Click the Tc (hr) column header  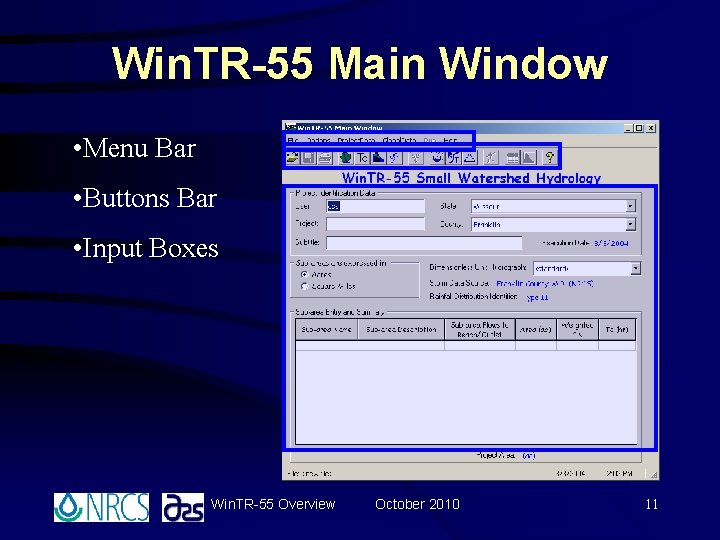point(617,329)
